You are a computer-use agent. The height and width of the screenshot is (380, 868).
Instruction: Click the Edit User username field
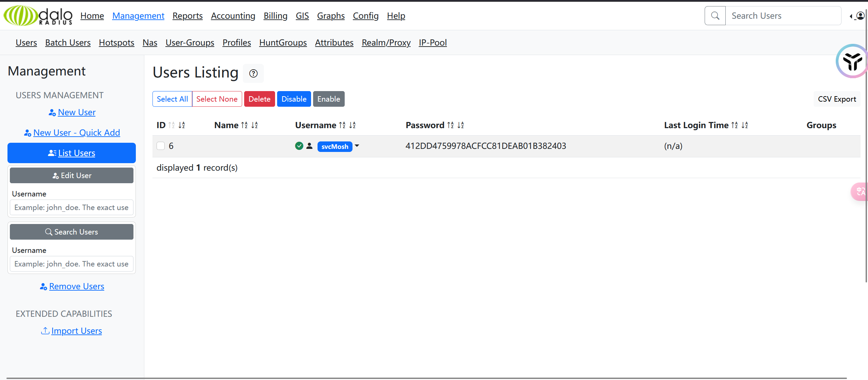click(71, 207)
